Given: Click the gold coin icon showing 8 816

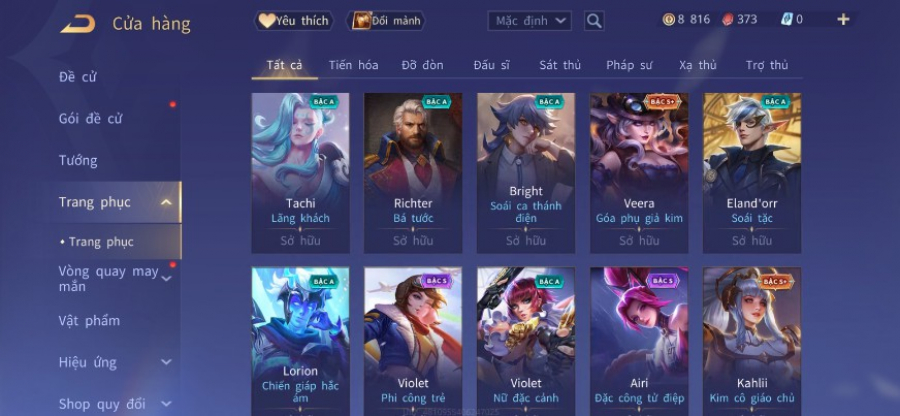Looking at the screenshot, I should [x=669, y=20].
